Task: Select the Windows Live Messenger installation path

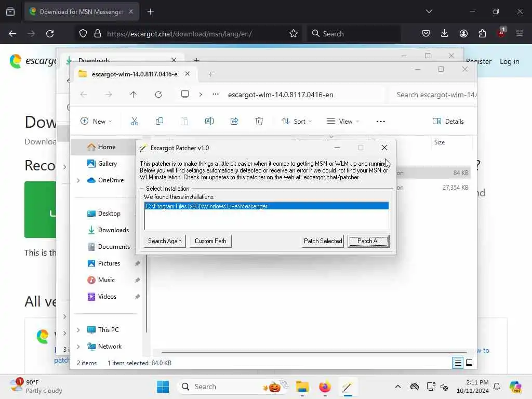Action: coord(267,206)
